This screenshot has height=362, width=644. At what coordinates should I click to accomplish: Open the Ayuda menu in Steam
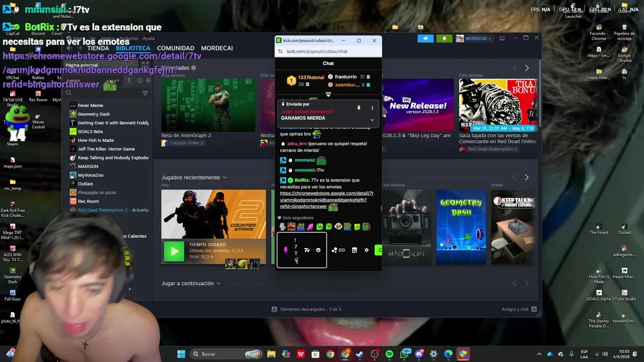pos(148,38)
